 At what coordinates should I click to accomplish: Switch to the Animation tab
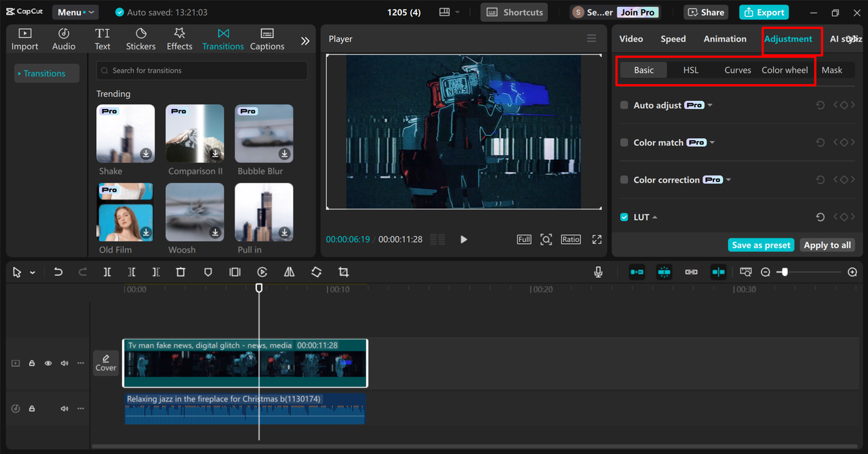pos(725,39)
